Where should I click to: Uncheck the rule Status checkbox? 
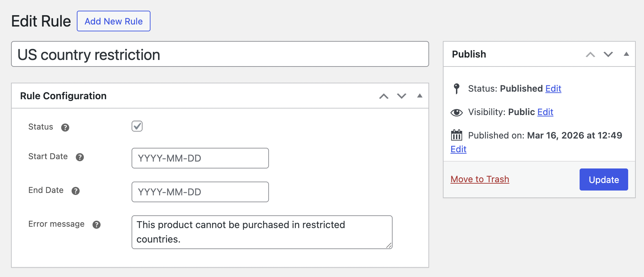pyautogui.click(x=137, y=126)
